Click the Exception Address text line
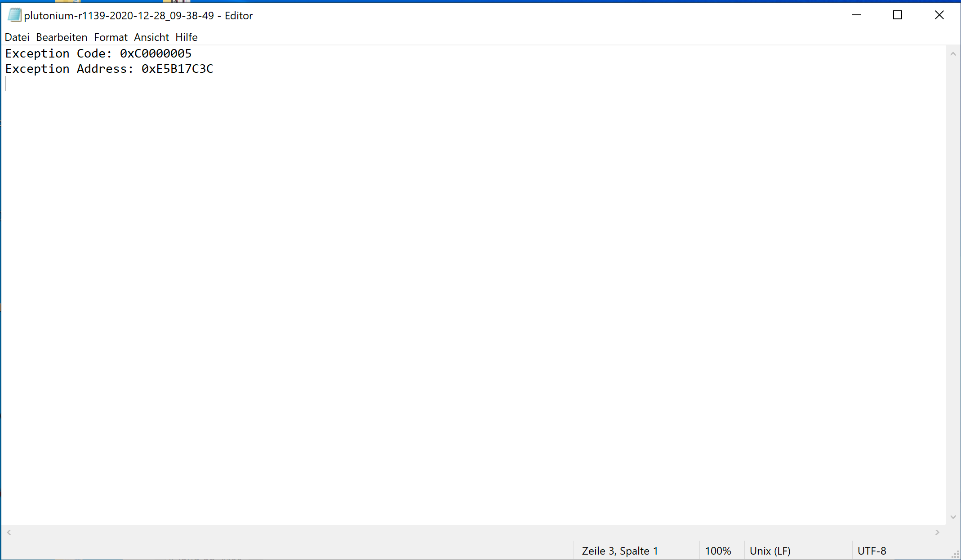 109,69
